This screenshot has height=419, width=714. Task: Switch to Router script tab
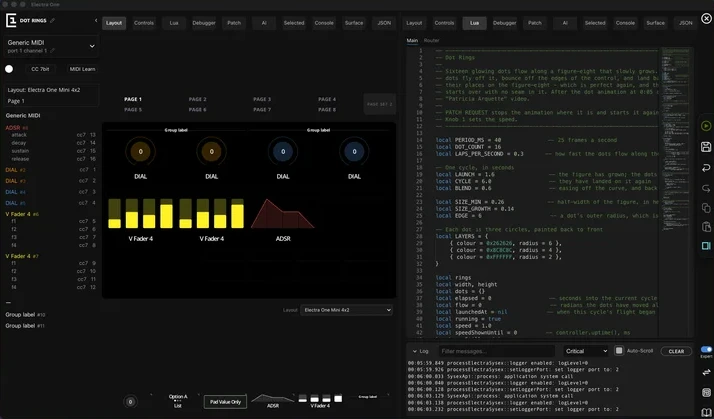pos(431,41)
